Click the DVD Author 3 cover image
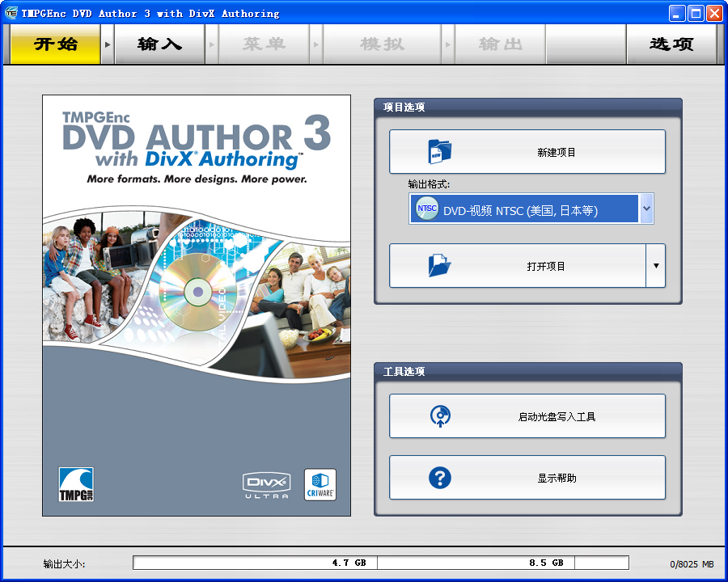Viewport: 728px width, 582px height. pos(197,306)
